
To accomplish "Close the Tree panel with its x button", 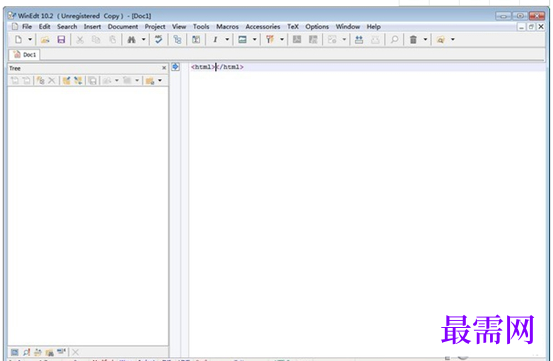I will pyautogui.click(x=164, y=68).
